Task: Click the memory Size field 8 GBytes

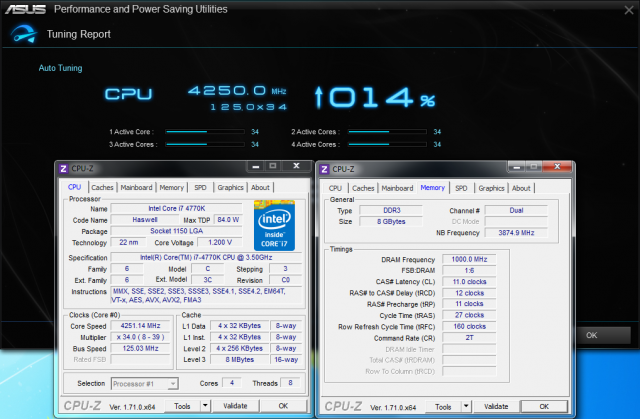Action: point(391,222)
